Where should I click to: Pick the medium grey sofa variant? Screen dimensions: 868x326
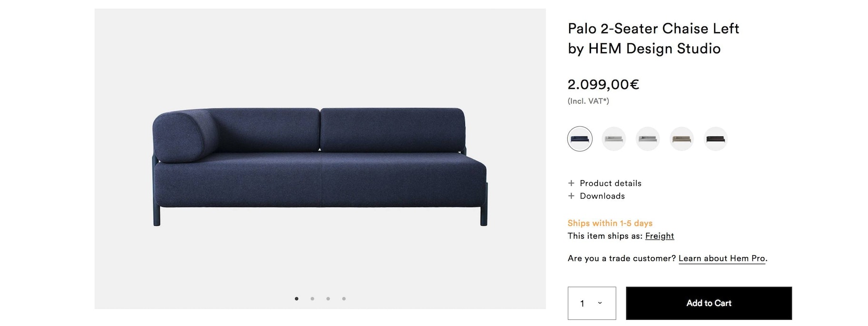pyautogui.click(x=648, y=139)
